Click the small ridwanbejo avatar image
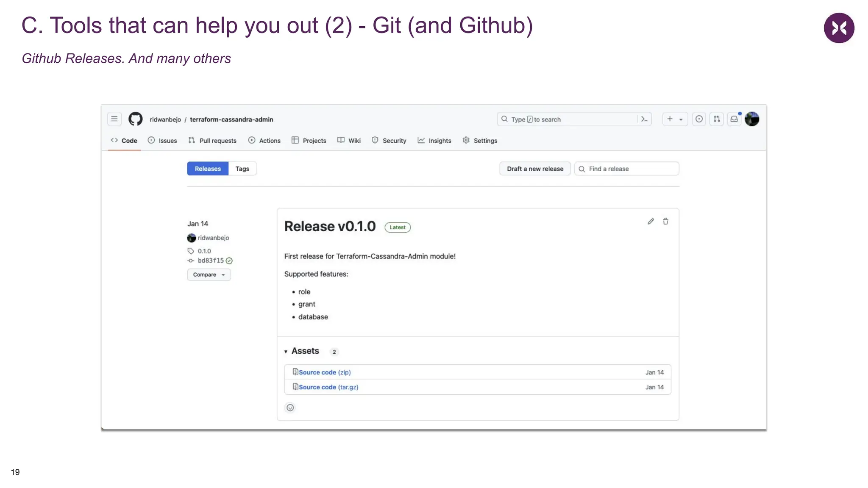This screenshot has height=488, width=868. [x=192, y=238]
